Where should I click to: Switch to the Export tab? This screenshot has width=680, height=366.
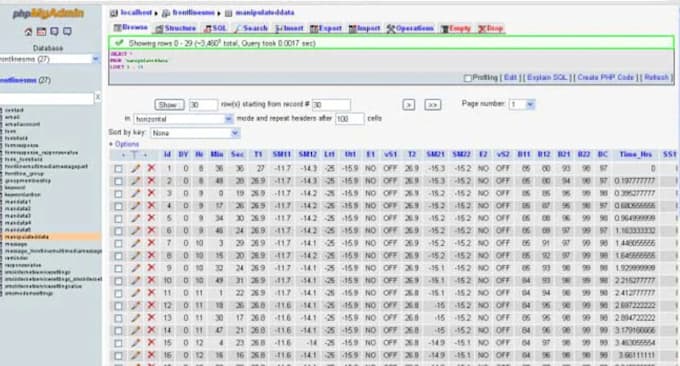tap(326, 29)
